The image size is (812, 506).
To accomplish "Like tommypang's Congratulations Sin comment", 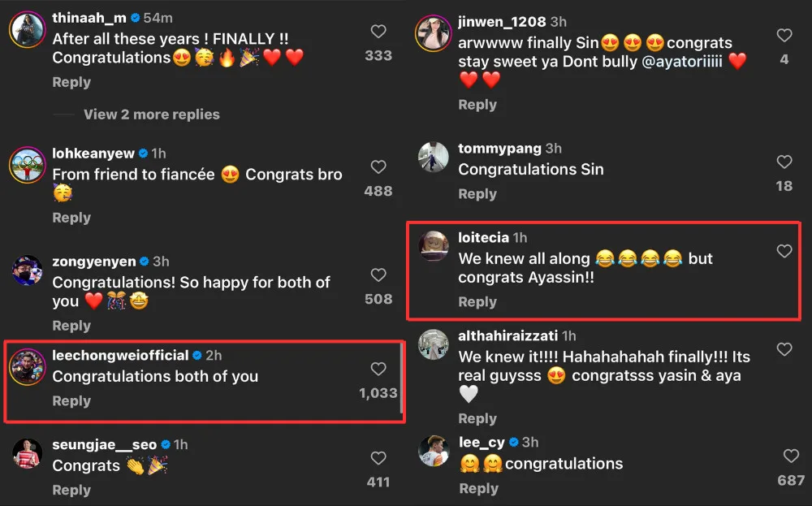I will click(x=784, y=162).
